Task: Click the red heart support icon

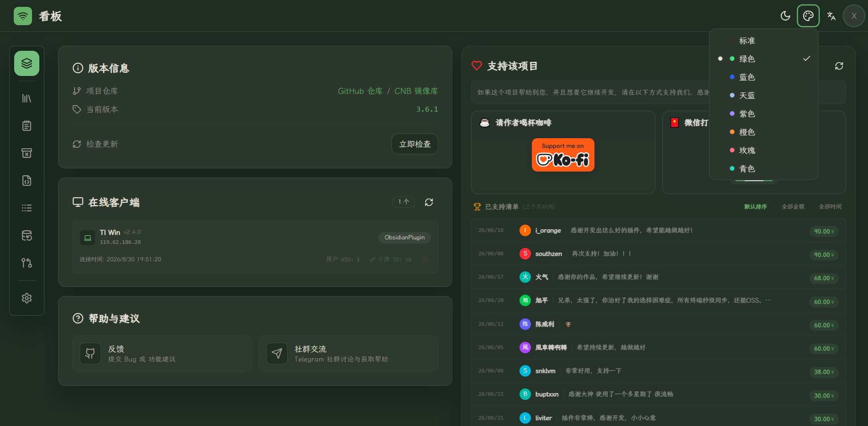Action: click(x=477, y=66)
